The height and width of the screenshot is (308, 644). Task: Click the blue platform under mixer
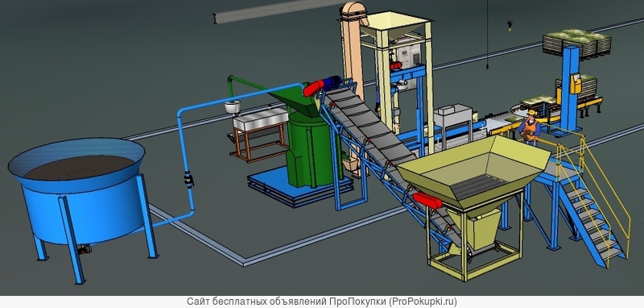[x=299, y=189]
